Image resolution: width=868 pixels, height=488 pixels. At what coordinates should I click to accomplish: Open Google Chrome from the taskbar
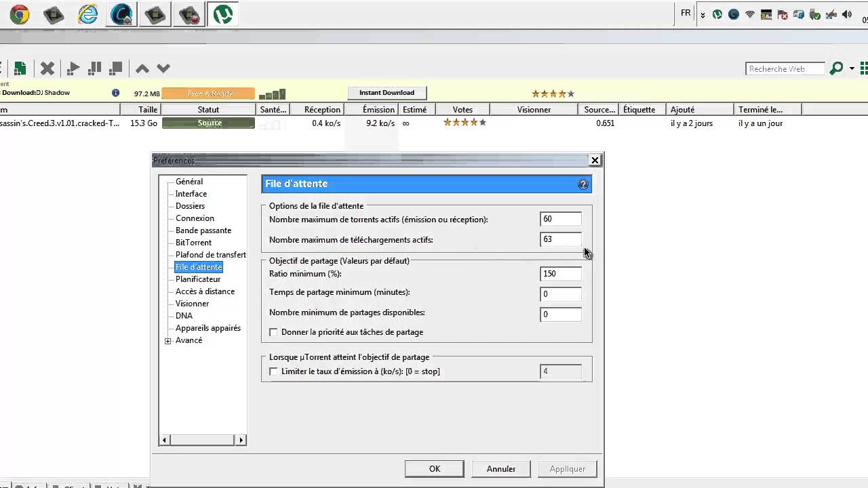19,14
